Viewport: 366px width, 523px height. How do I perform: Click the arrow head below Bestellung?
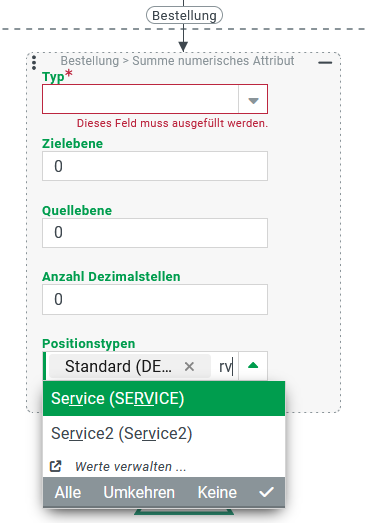[183, 47]
